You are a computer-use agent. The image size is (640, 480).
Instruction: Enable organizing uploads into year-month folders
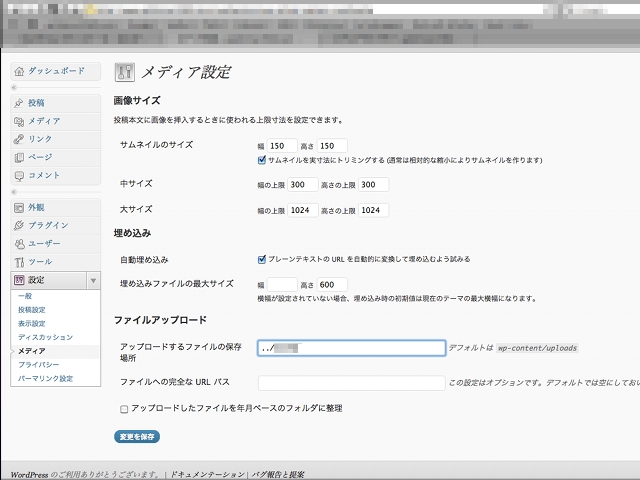point(124,409)
